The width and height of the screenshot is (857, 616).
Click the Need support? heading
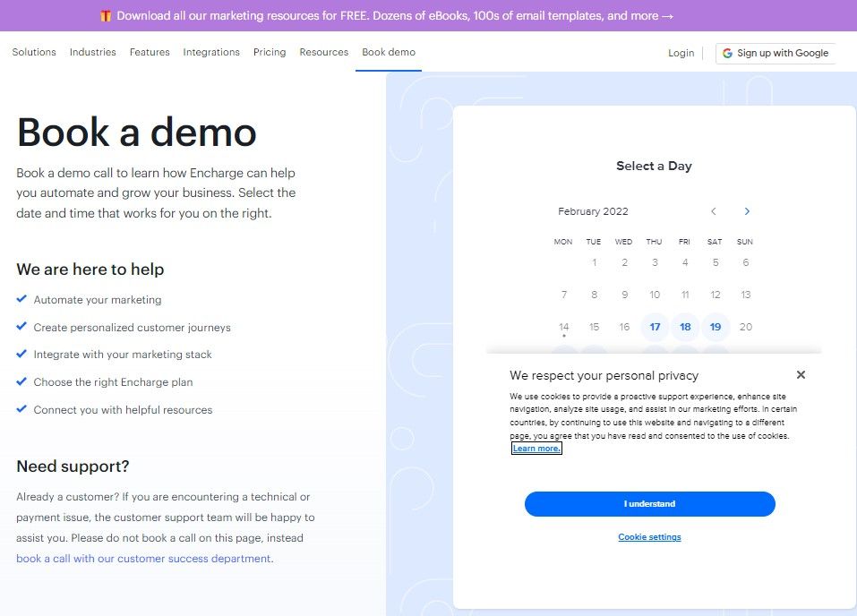tap(73, 466)
